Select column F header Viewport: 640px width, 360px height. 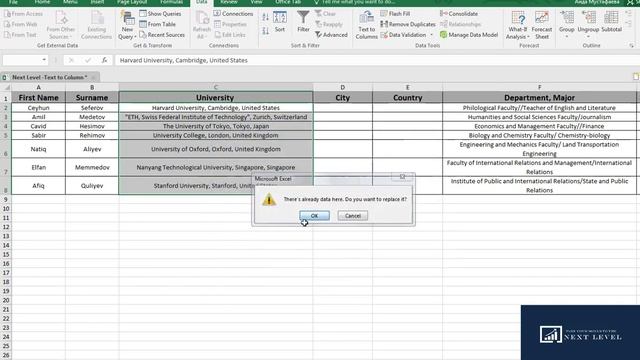point(539,87)
